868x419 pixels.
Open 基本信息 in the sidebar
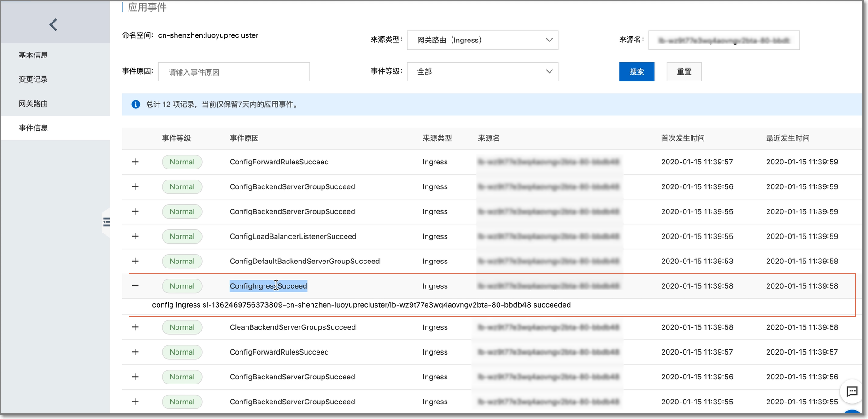point(33,55)
